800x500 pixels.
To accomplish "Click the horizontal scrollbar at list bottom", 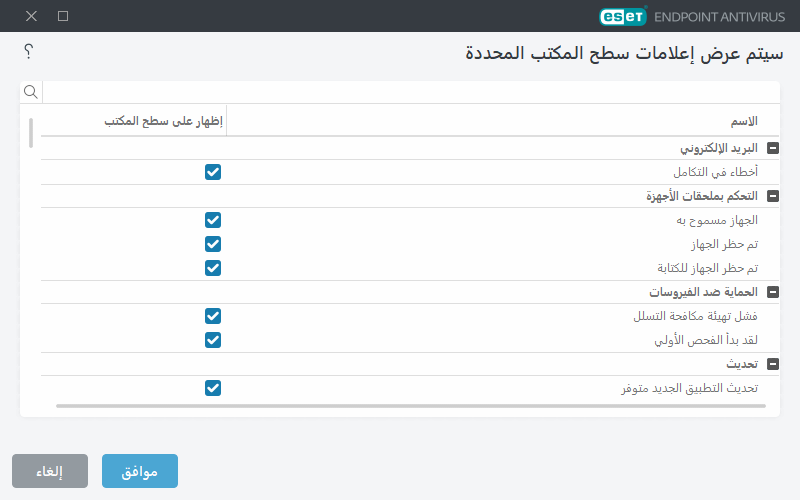I will (411, 406).
